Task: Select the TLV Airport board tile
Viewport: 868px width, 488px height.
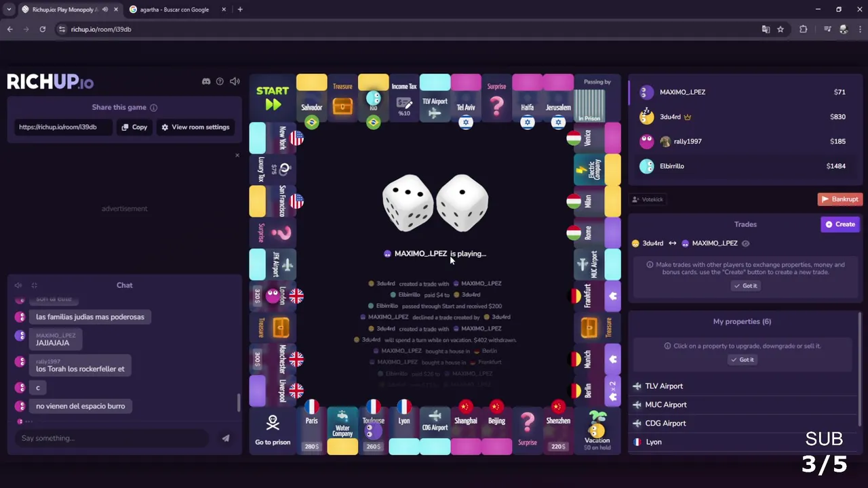Action: click(435, 99)
